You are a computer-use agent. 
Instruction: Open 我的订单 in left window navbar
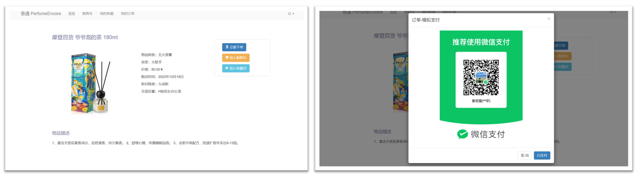[x=128, y=14]
